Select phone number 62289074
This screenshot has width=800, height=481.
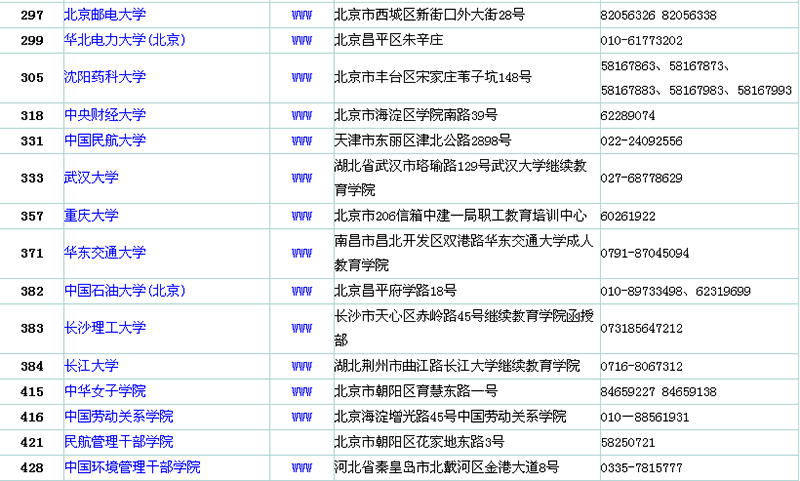pos(628,116)
